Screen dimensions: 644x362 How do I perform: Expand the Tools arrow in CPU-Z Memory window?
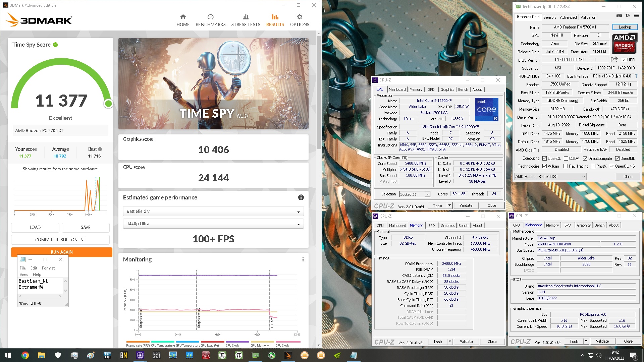coord(450,342)
